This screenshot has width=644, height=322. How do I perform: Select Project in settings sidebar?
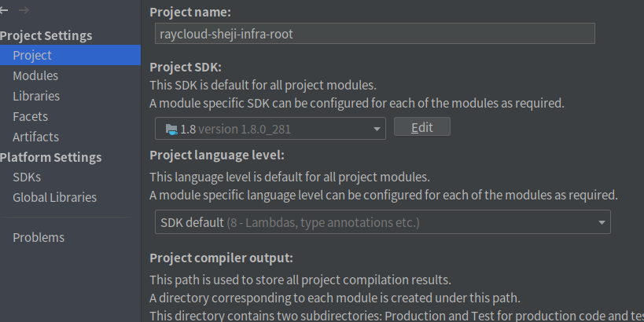32,55
